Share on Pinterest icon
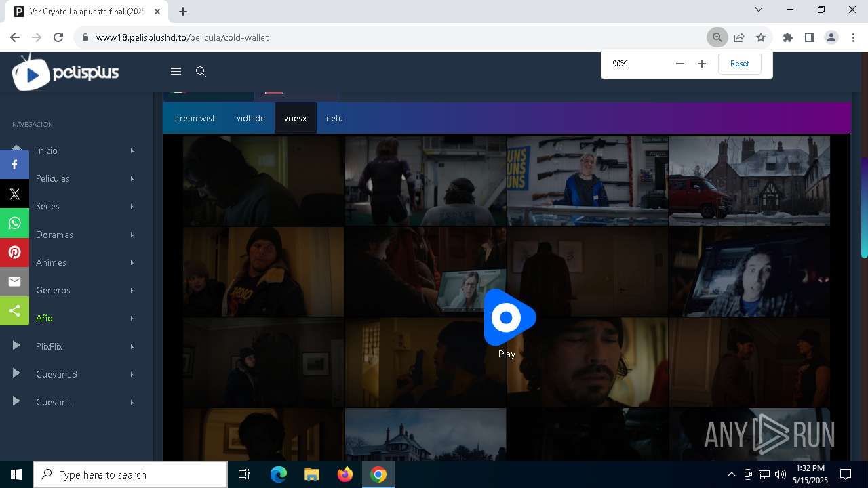Screen dimensions: 868x488 [x=14, y=252]
